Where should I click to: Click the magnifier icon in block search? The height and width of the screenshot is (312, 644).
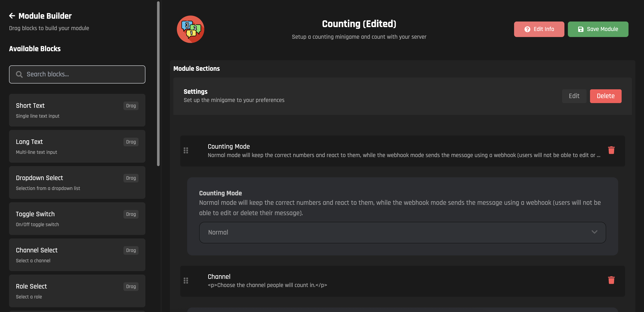19,74
